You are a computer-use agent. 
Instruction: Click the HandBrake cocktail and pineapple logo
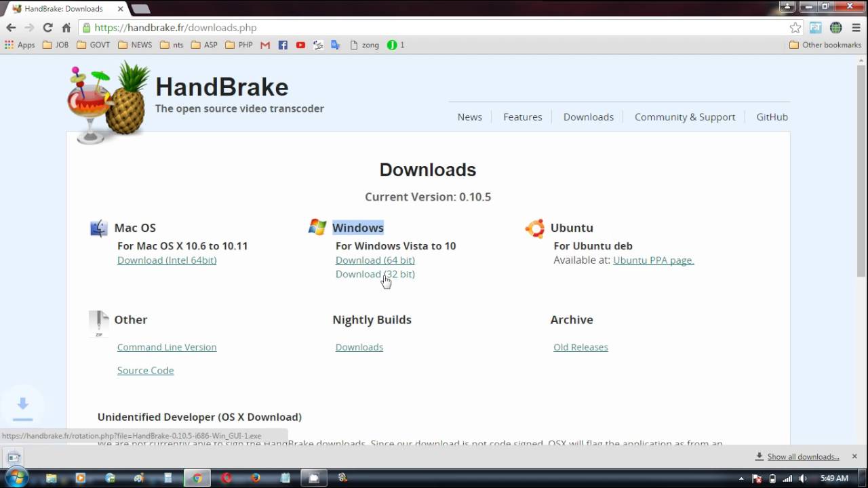108,102
